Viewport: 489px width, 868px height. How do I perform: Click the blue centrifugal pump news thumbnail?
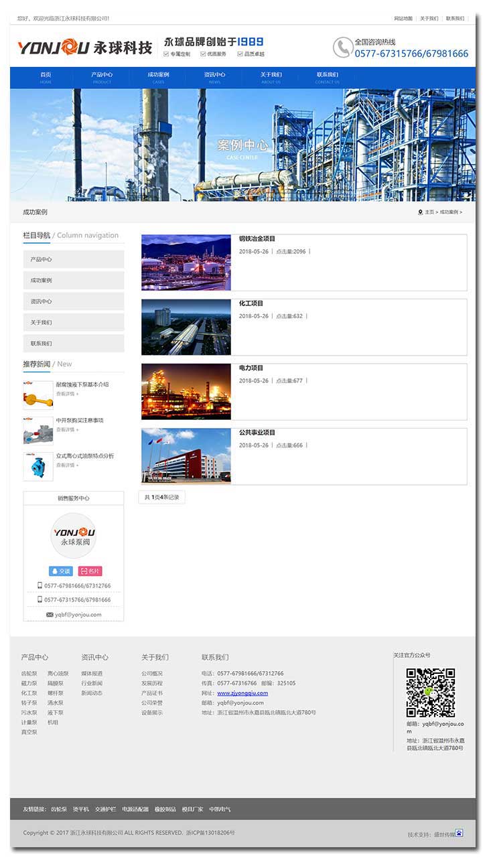[x=38, y=466]
